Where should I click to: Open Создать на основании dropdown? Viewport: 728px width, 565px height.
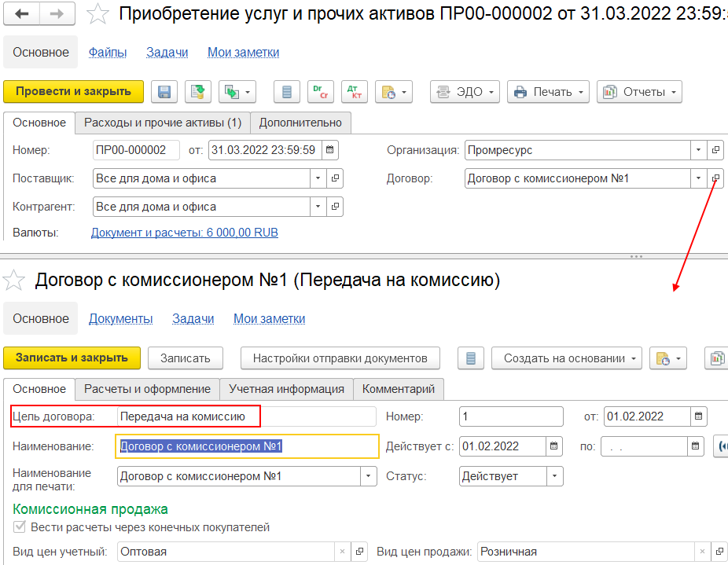[566, 358]
